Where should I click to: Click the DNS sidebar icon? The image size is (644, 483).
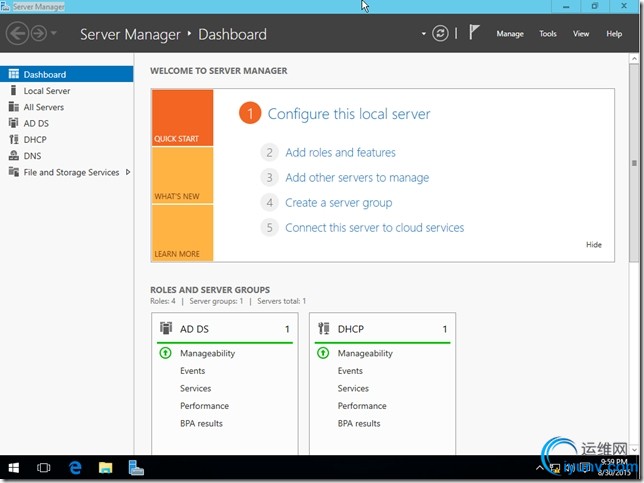[x=14, y=155]
